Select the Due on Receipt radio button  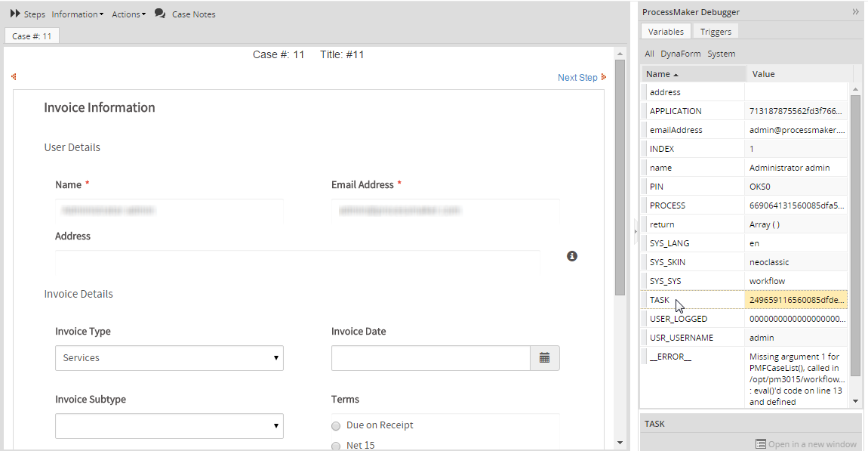click(336, 426)
